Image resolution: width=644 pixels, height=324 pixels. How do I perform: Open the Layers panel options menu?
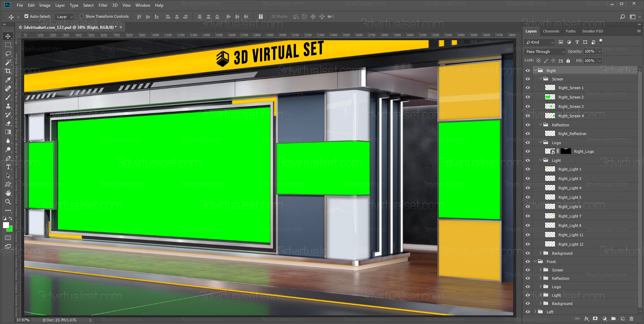coord(639,31)
